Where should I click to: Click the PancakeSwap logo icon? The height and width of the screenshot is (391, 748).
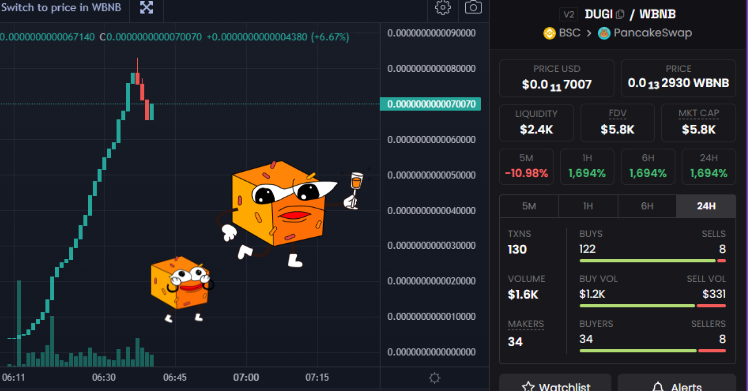tap(604, 33)
